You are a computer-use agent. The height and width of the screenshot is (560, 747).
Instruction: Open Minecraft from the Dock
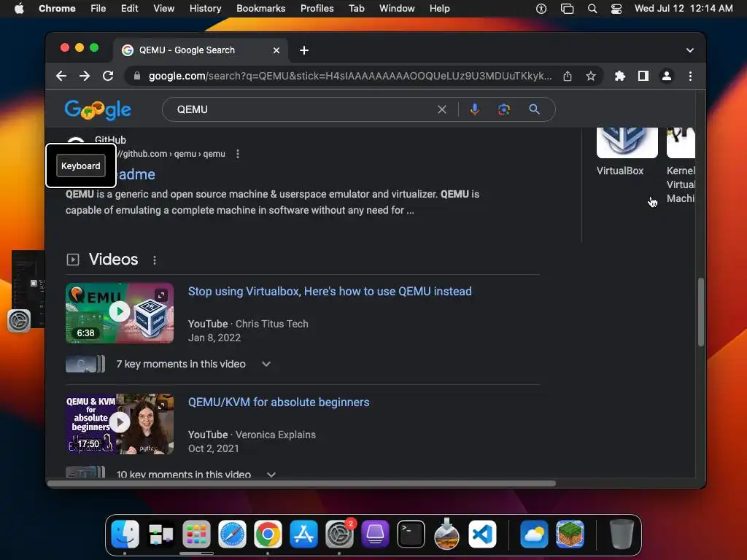[570, 534]
